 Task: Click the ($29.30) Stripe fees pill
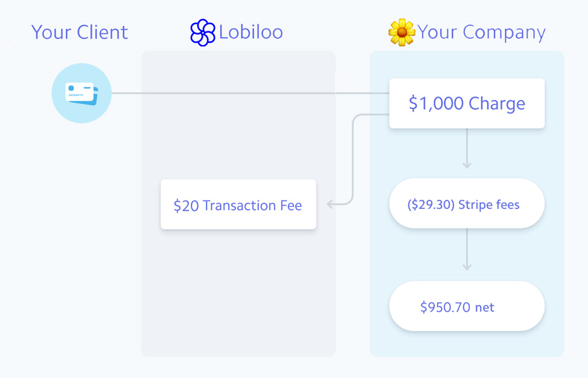467,204
